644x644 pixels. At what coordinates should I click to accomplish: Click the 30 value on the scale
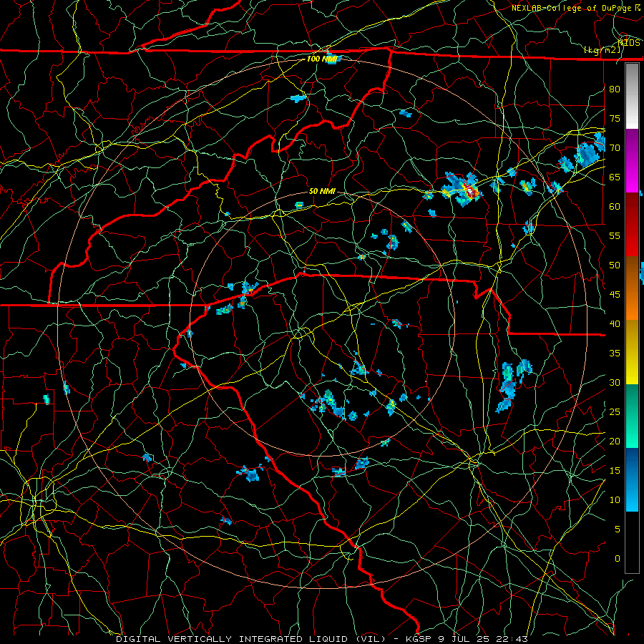pyautogui.click(x=615, y=382)
